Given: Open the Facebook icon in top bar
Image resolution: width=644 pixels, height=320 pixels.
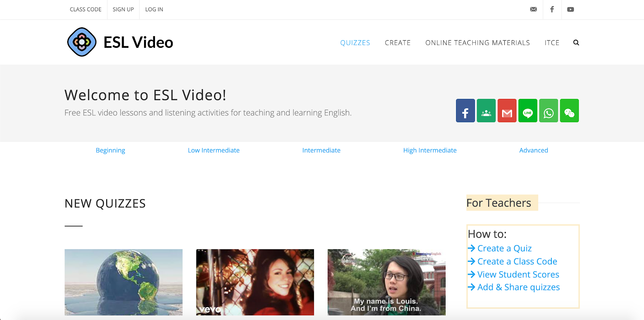Looking at the screenshot, I should (x=552, y=9).
